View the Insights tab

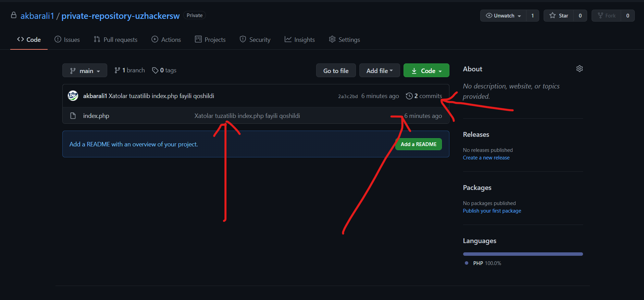tap(300, 39)
